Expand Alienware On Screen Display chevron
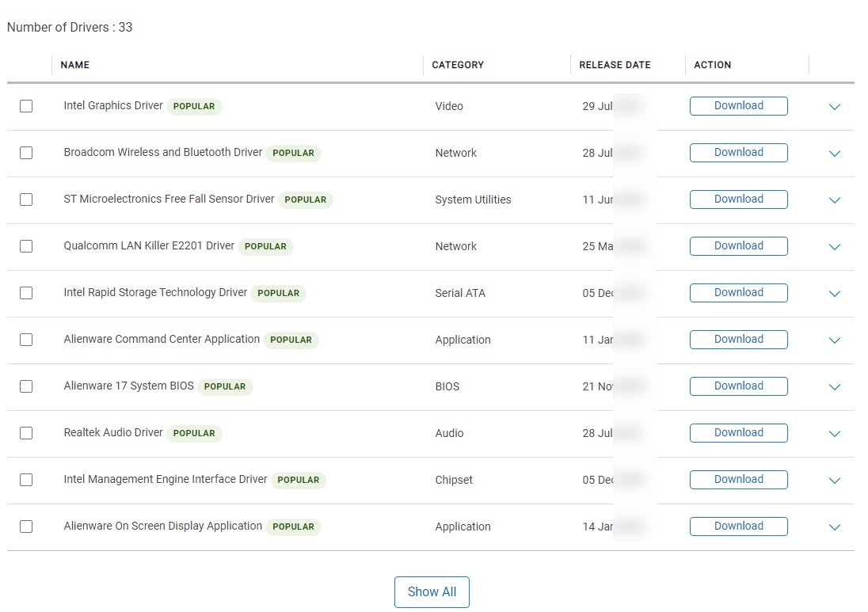The width and height of the screenshot is (868, 612). point(834,527)
